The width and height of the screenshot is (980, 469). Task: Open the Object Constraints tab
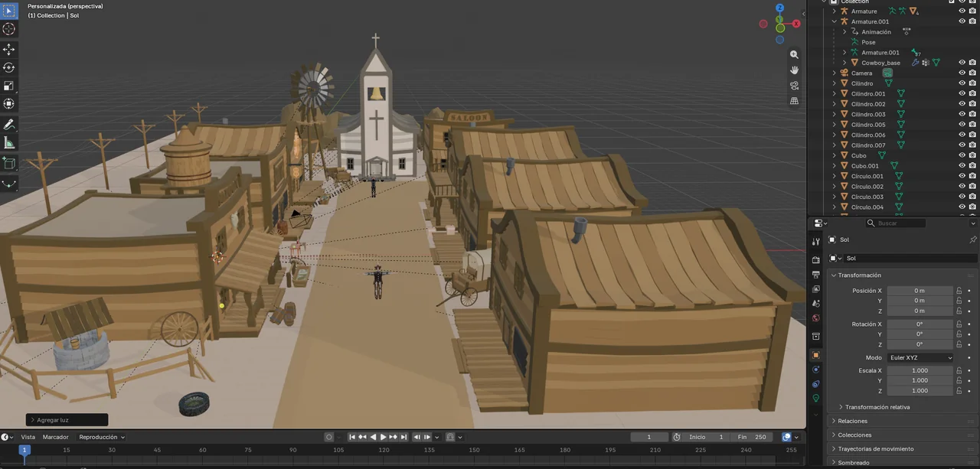point(816,384)
